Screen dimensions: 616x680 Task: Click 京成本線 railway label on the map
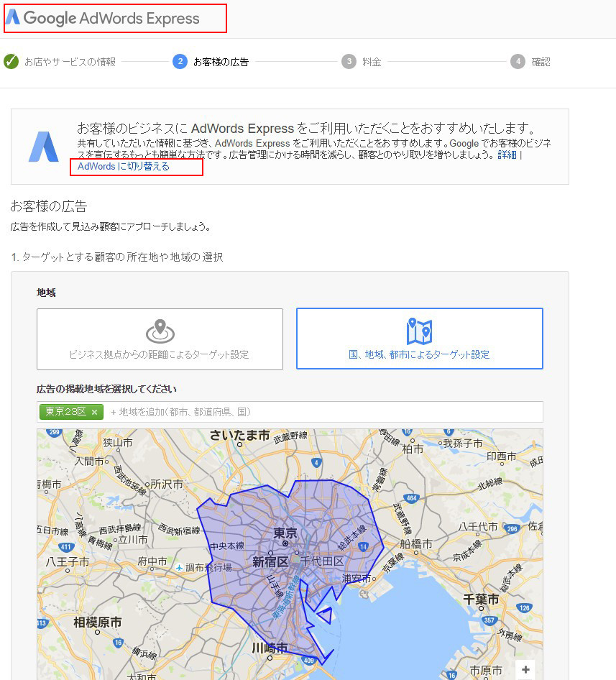(x=466, y=551)
